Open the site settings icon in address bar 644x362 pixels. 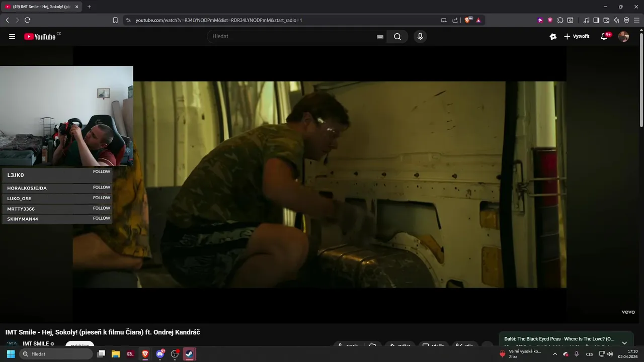(x=128, y=20)
